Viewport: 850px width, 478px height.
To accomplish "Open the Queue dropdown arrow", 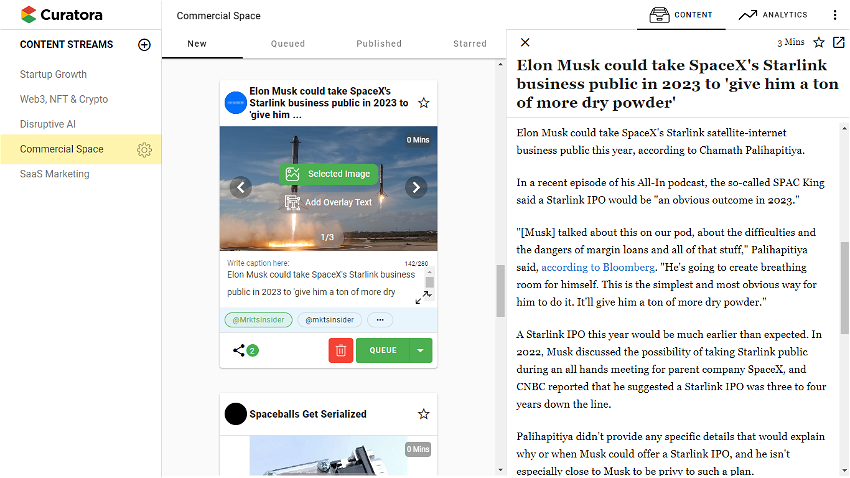I will [421, 350].
